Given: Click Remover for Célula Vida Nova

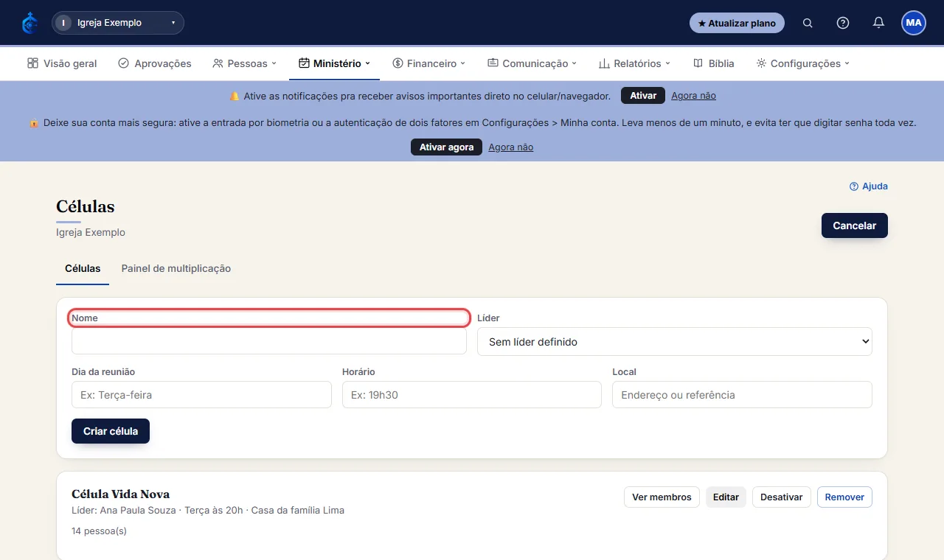Looking at the screenshot, I should 844,497.
